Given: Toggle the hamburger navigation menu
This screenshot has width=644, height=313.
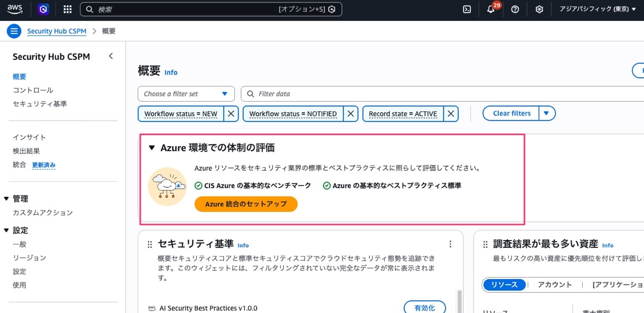Looking at the screenshot, I should pyautogui.click(x=14, y=31).
